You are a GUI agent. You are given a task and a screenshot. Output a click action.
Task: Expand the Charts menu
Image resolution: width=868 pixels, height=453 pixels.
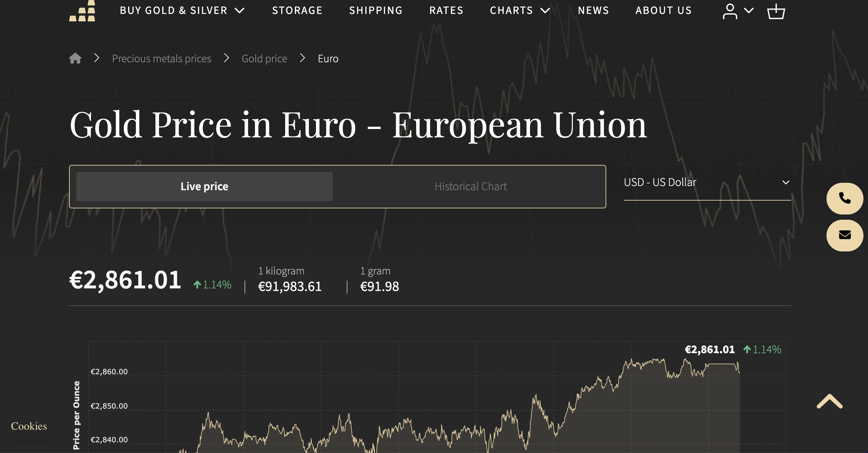coord(520,10)
